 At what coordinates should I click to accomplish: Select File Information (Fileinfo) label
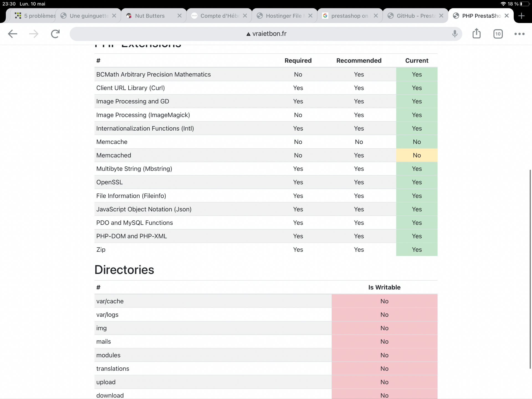point(131,196)
